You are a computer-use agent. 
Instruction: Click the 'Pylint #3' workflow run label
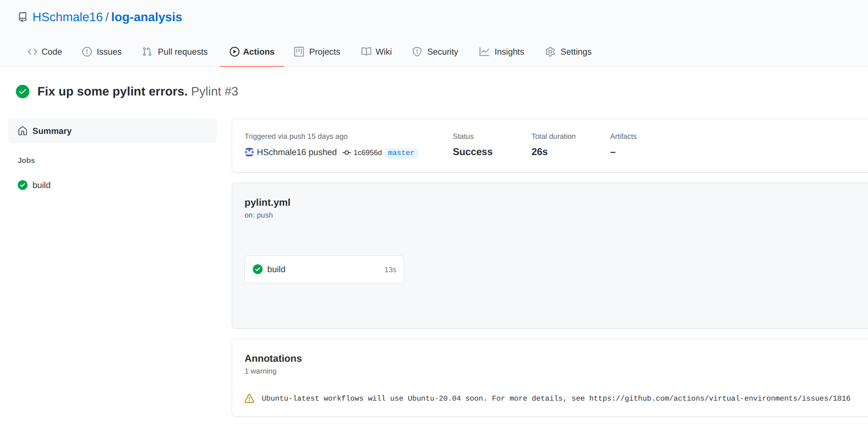point(214,92)
